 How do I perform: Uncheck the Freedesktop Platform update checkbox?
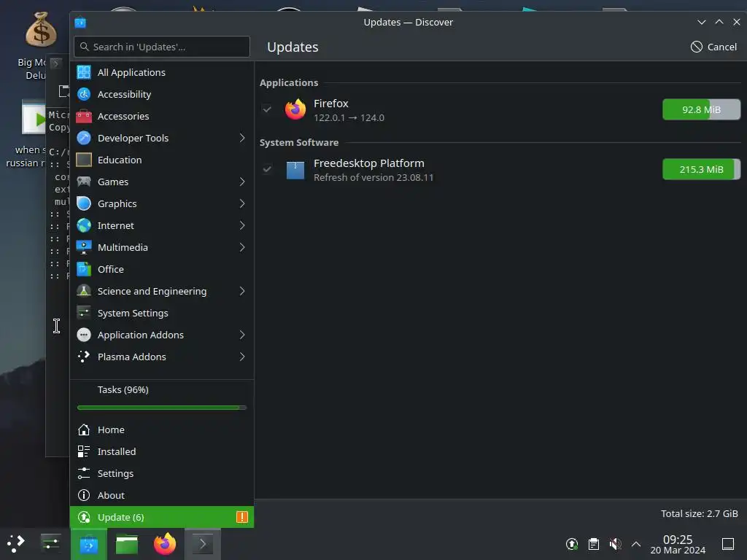tap(267, 169)
